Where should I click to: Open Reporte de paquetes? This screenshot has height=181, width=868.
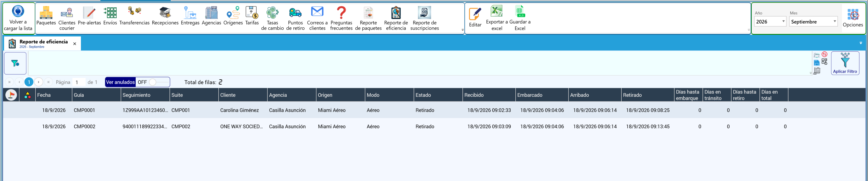coord(368,19)
